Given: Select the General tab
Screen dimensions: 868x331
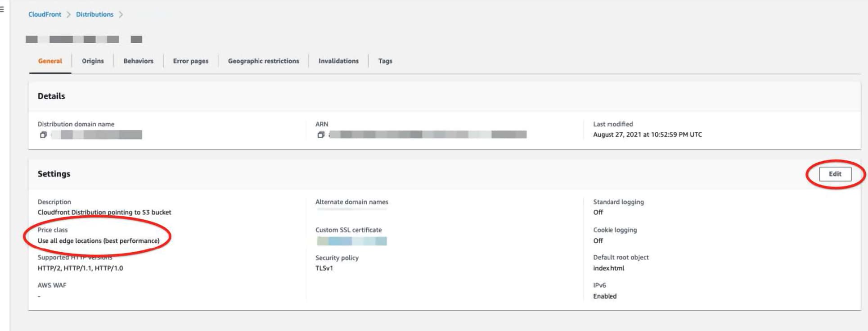Looking at the screenshot, I should coord(50,61).
